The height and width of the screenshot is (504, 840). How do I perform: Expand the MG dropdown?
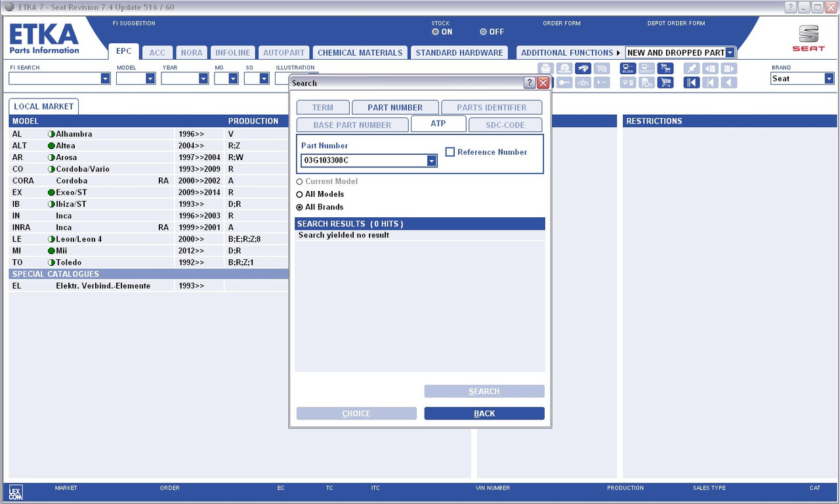[234, 78]
